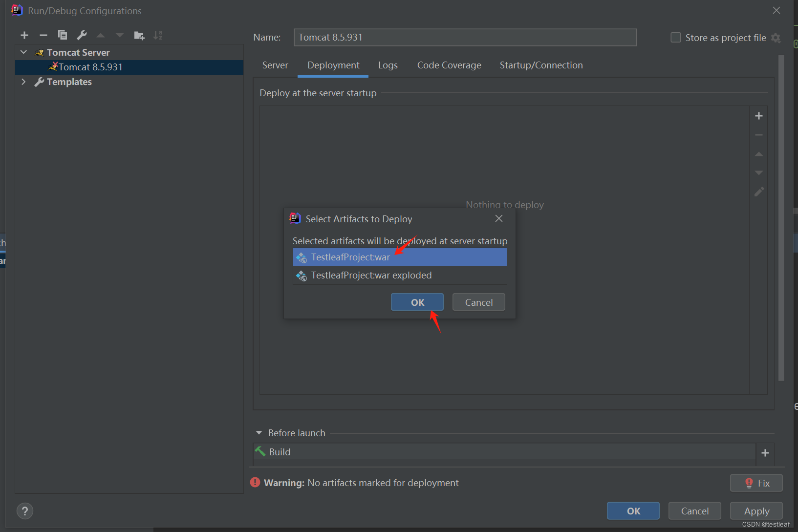Apply the configuration changes
Screen dimensions: 798x532
[x=756, y=511]
